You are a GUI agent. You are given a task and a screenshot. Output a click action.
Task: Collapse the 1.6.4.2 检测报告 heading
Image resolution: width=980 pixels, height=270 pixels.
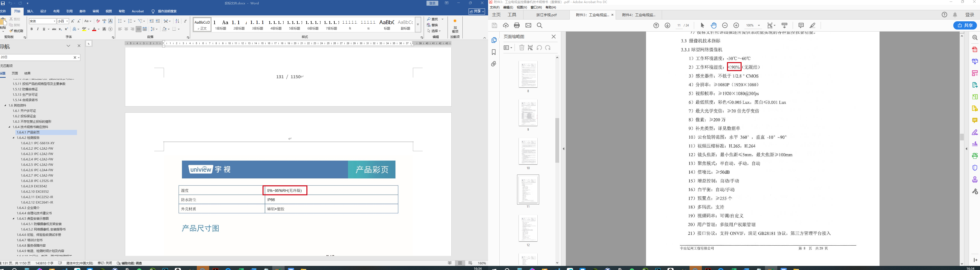14,138
